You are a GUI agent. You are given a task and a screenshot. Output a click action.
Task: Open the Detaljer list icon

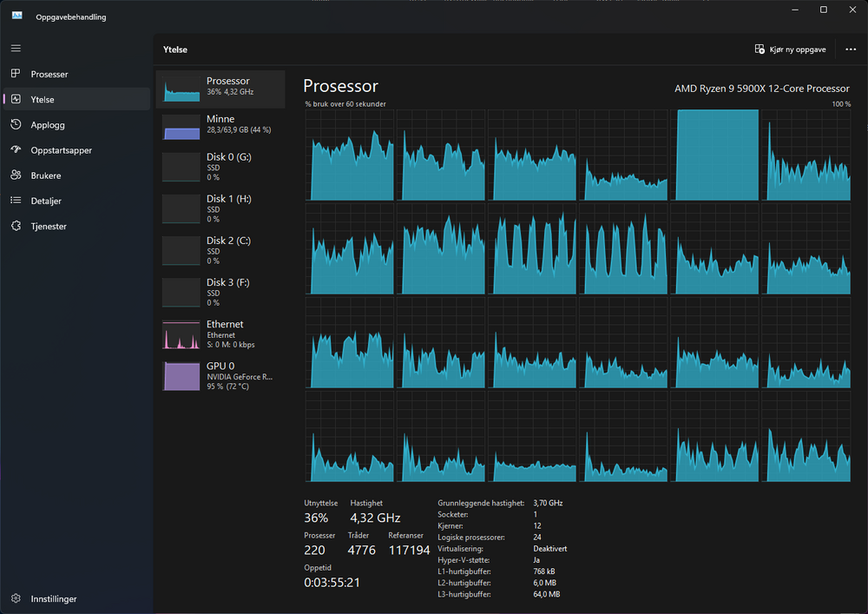pyautogui.click(x=16, y=201)
